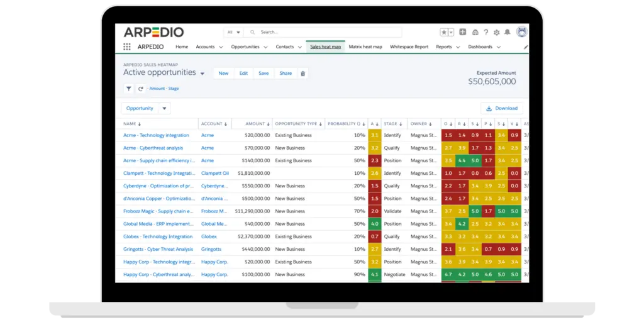Sort by the PROBABILITY column arrow
Image resolution: width=644 pixels, height=322 pixels.
pos(364,124)
